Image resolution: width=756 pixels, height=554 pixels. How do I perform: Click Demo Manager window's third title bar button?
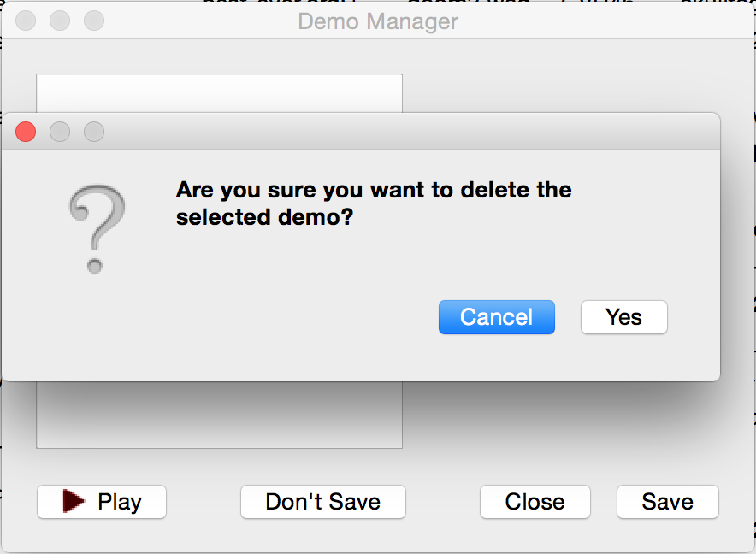(94, 21)
